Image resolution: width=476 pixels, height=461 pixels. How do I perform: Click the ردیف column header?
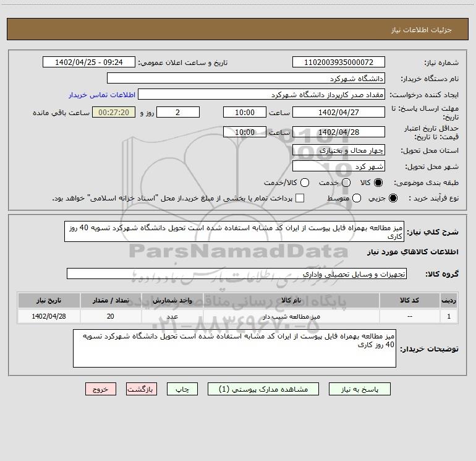449,301
